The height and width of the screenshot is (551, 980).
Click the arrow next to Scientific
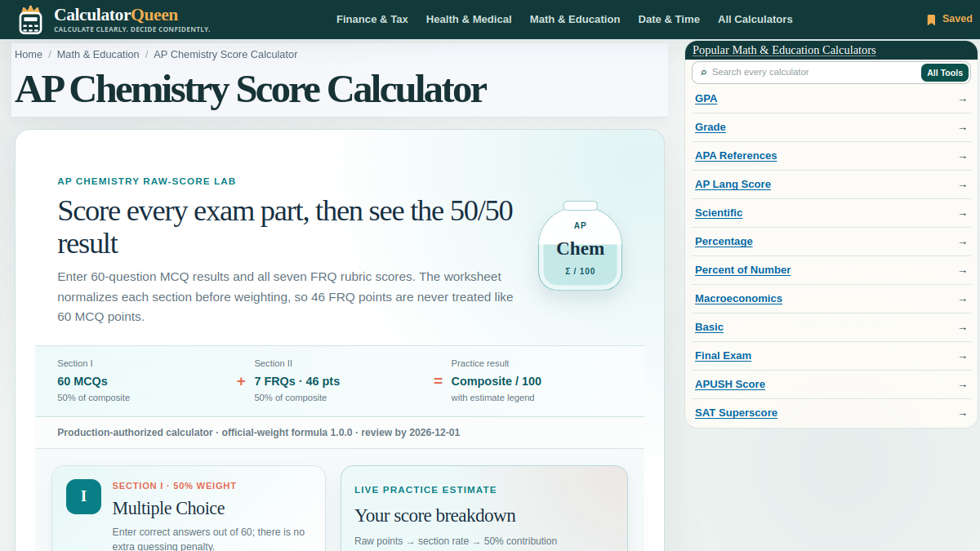point(963,214)
